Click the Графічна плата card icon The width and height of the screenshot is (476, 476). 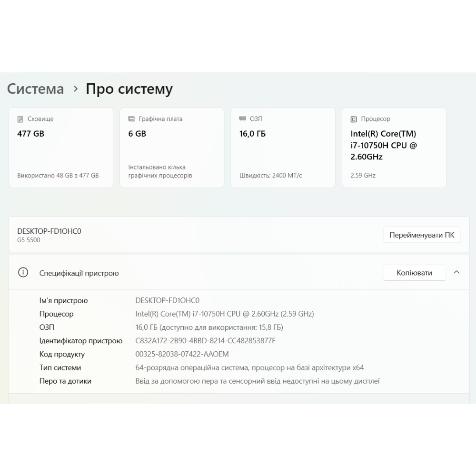point(131,119)
